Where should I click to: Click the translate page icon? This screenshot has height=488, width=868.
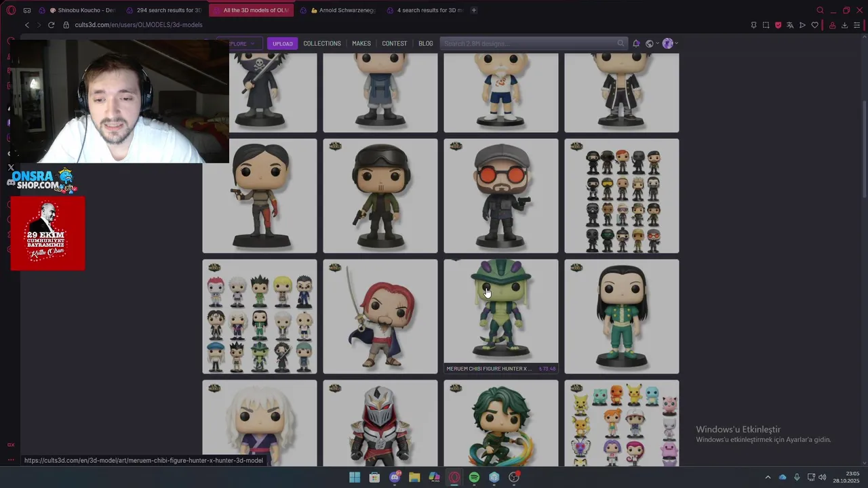pyautogui.click(x=790, y=25)
